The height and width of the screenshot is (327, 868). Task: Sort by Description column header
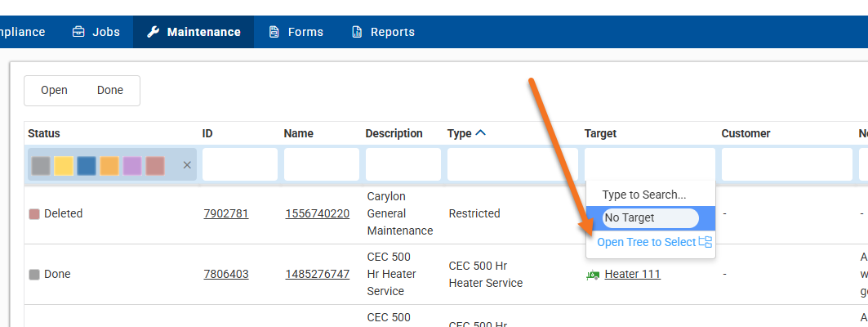tap(394, 133)
